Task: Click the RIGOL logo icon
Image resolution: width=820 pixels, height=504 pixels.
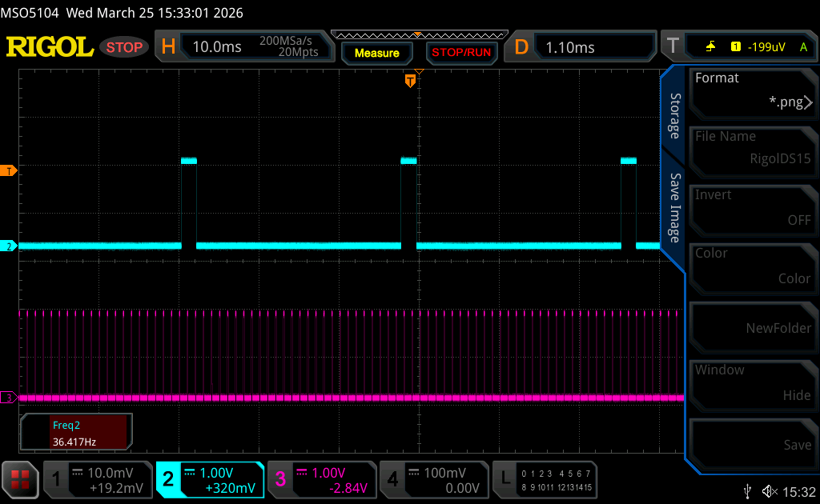Action: point(50,47)
